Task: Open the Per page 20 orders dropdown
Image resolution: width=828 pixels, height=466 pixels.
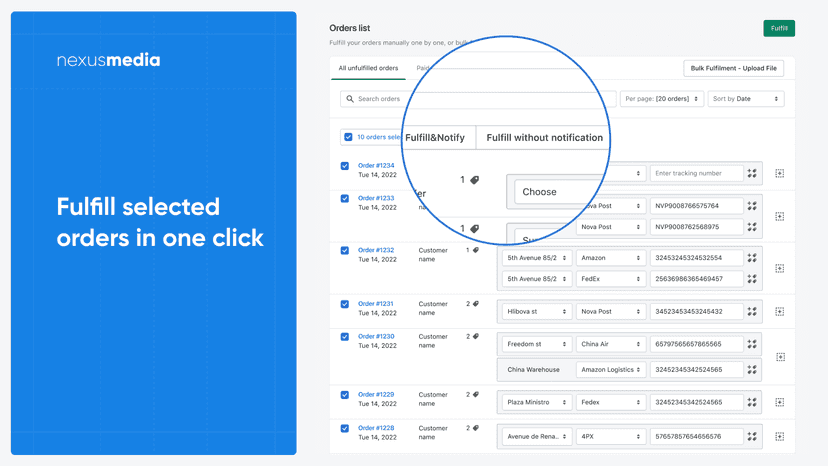Action: pos(662,99)
